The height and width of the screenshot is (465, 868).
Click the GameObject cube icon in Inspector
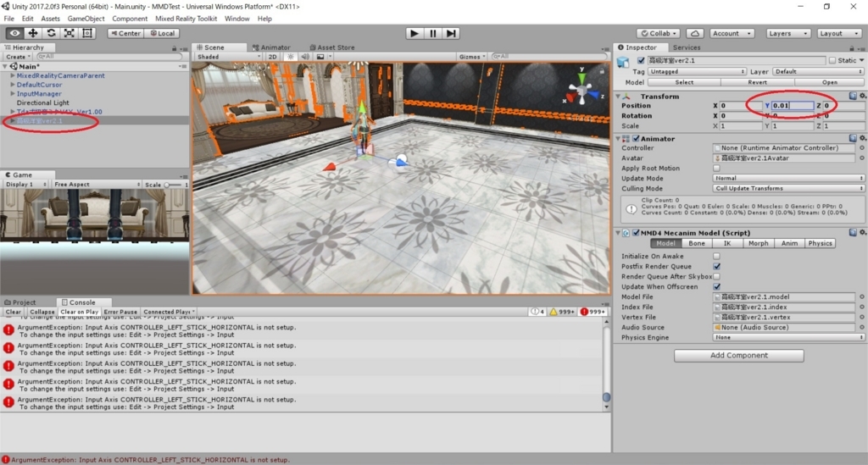click(x=623, y=61)
